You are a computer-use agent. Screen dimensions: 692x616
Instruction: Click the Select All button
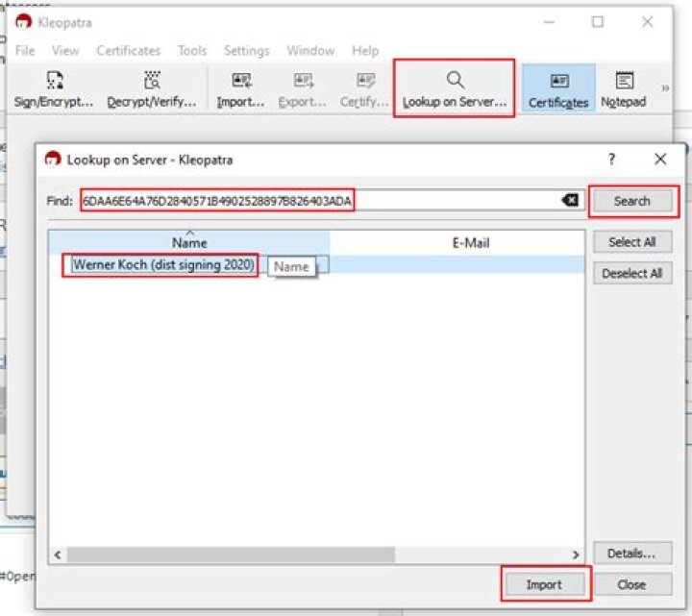(632, 242)
